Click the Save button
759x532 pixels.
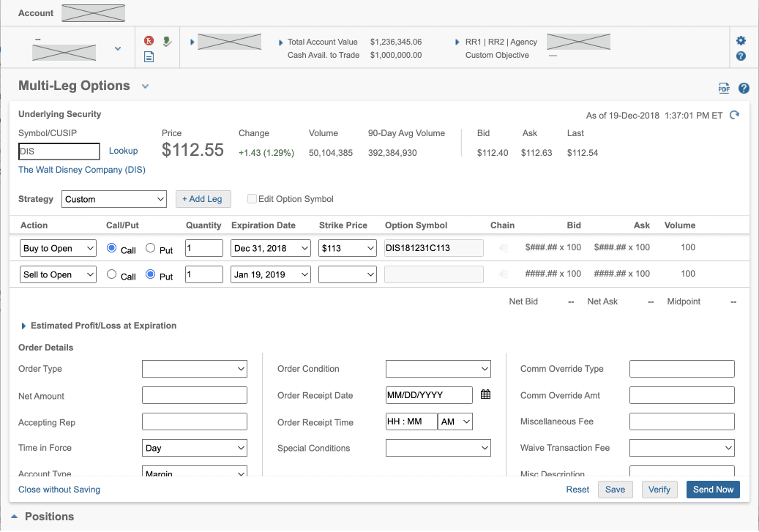[616, 490]
